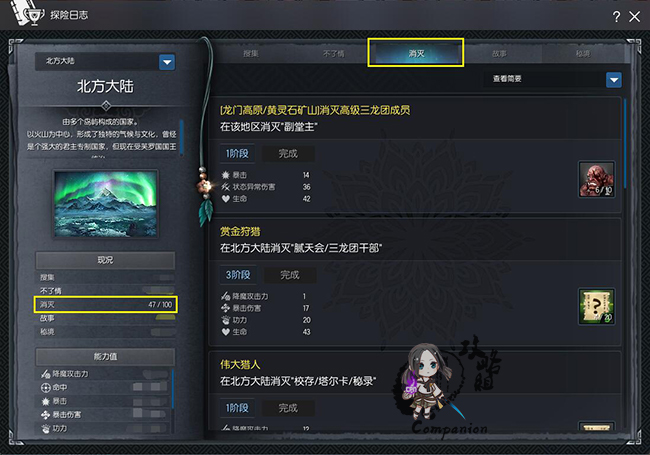Screen dimensions: 650x455
Task: Switch to the 故事 tab
Action: pyautogui.click(x=499, y=54)
